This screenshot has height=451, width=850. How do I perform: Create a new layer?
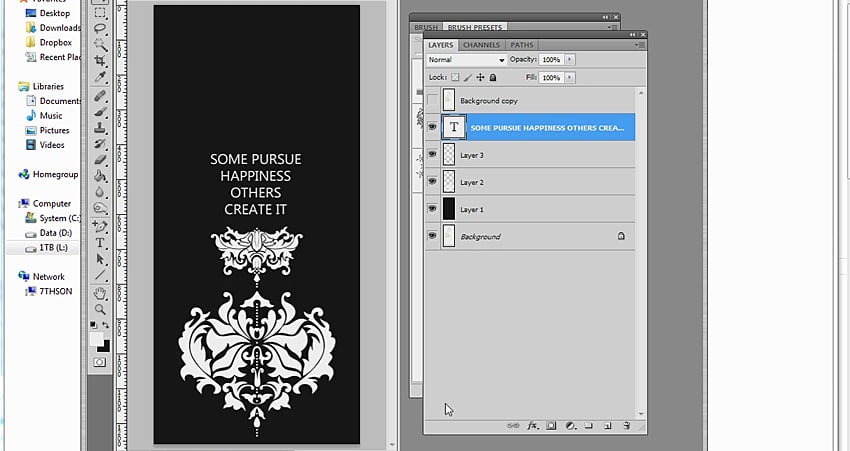coord(608,426)
